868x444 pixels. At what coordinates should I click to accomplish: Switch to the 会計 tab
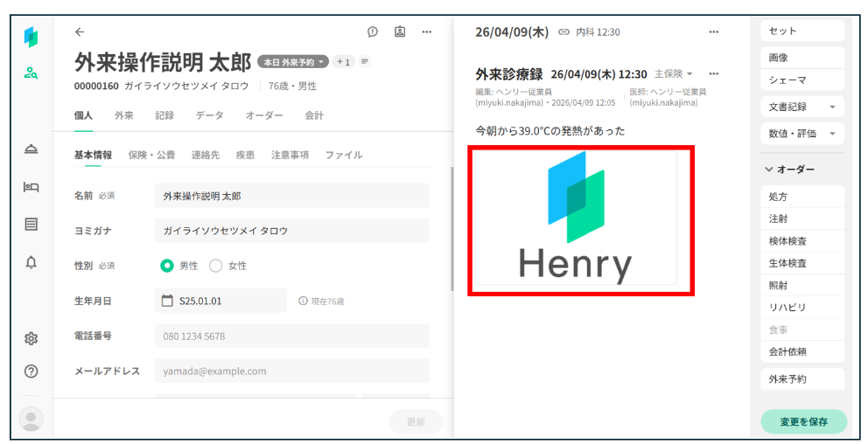pos(314,115)
